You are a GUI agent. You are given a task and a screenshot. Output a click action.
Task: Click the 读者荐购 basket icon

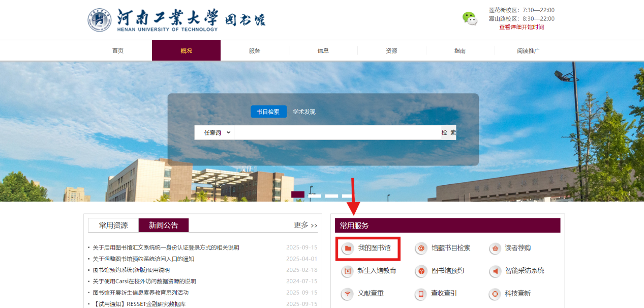click(x=495, y=248)
